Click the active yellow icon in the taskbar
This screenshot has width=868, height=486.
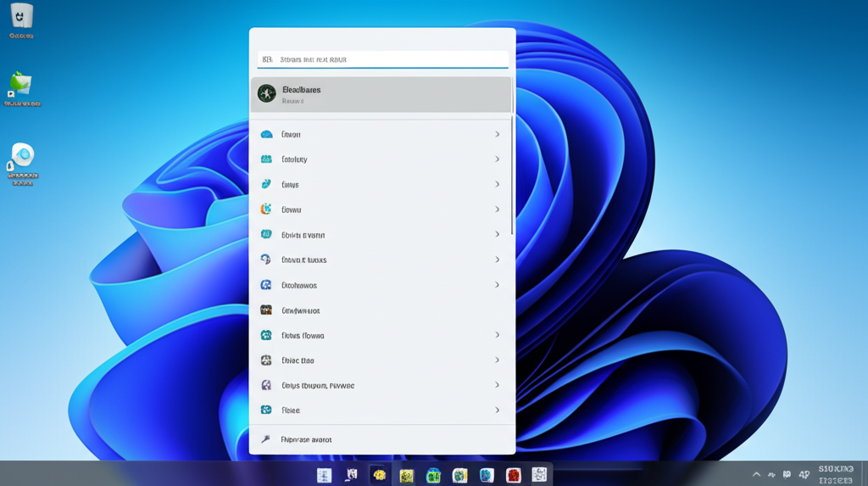pyautogui.click(x=380, y=476)
